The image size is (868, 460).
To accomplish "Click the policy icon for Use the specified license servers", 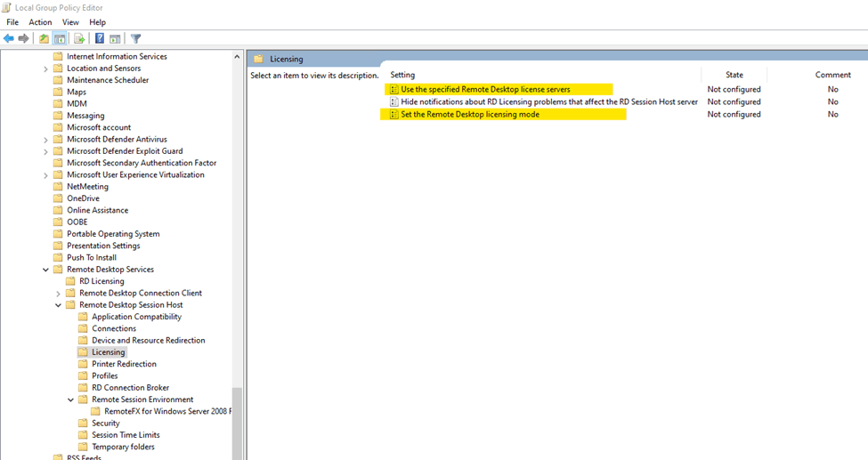I will point(394,89).
